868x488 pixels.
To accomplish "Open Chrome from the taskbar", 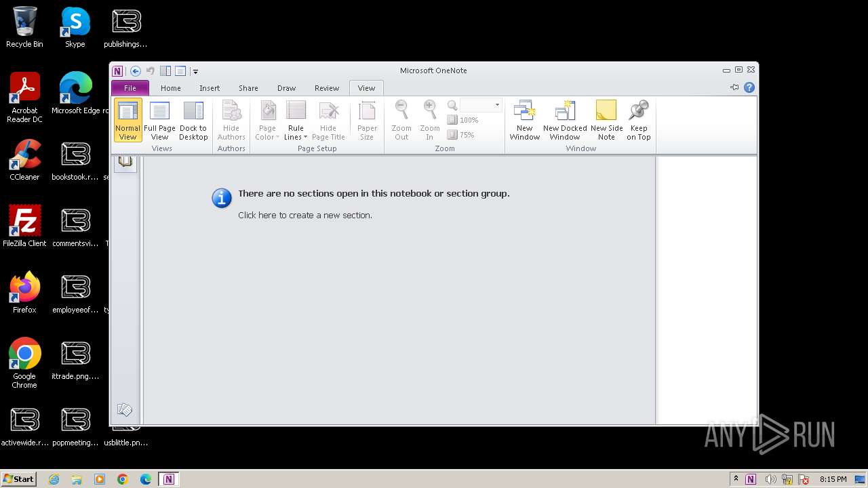I will pos(122,479).
